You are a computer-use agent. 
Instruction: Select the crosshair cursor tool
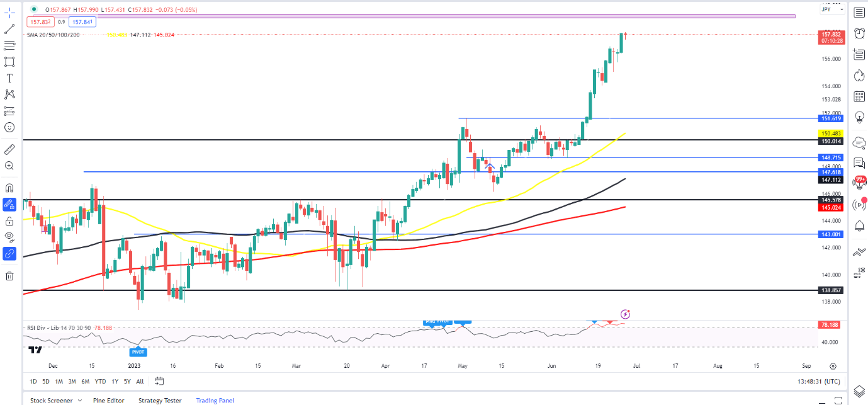9,12
